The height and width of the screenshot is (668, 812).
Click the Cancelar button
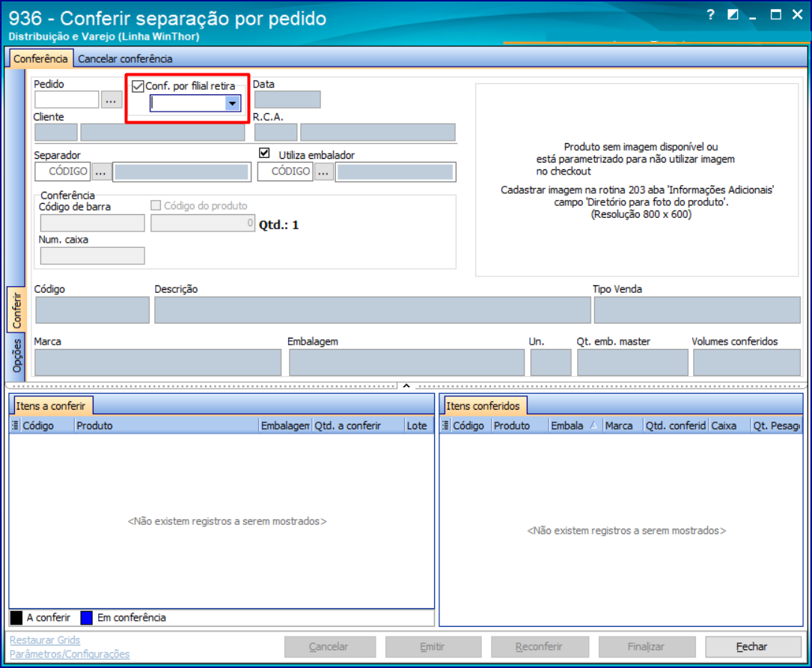(x=330, y=647)
